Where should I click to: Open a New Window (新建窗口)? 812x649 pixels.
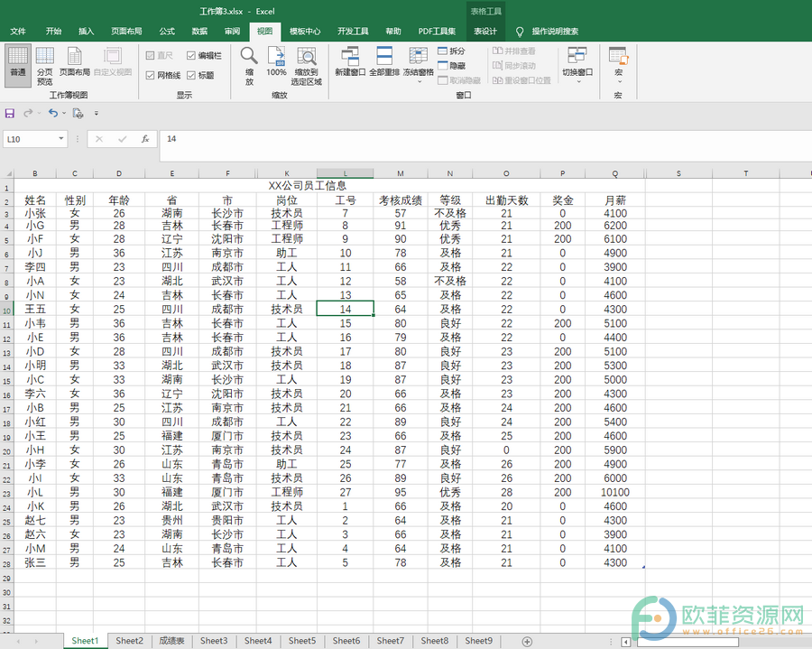[x=350, y=61]
